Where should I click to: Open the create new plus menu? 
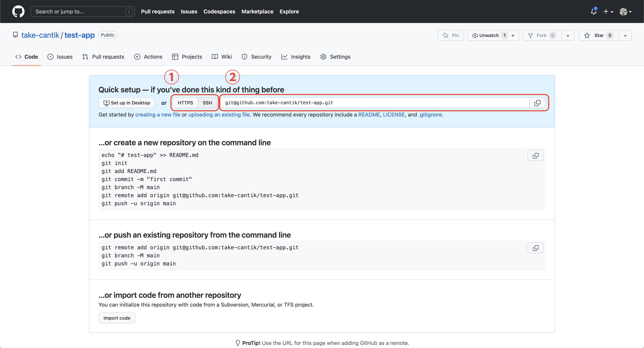click(x=608, y=11)
